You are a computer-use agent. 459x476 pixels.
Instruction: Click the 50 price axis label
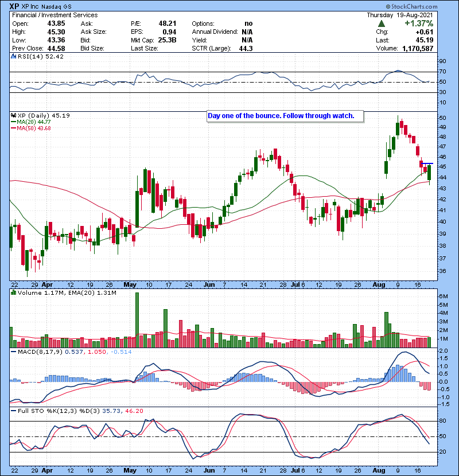coord(442,118)
